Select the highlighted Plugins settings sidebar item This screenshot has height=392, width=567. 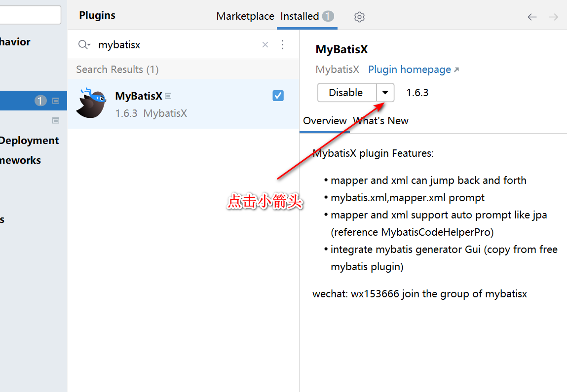click(x=33, y=101)
